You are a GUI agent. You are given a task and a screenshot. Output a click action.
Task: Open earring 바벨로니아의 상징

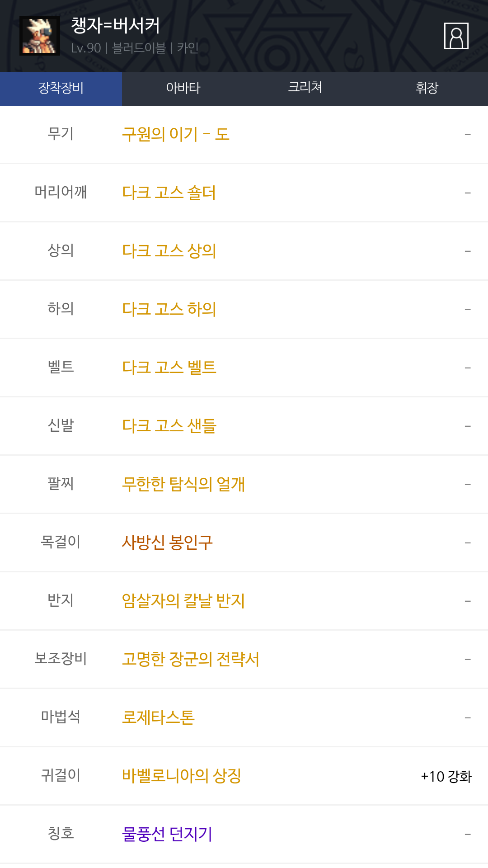click(x=182, y=776)
